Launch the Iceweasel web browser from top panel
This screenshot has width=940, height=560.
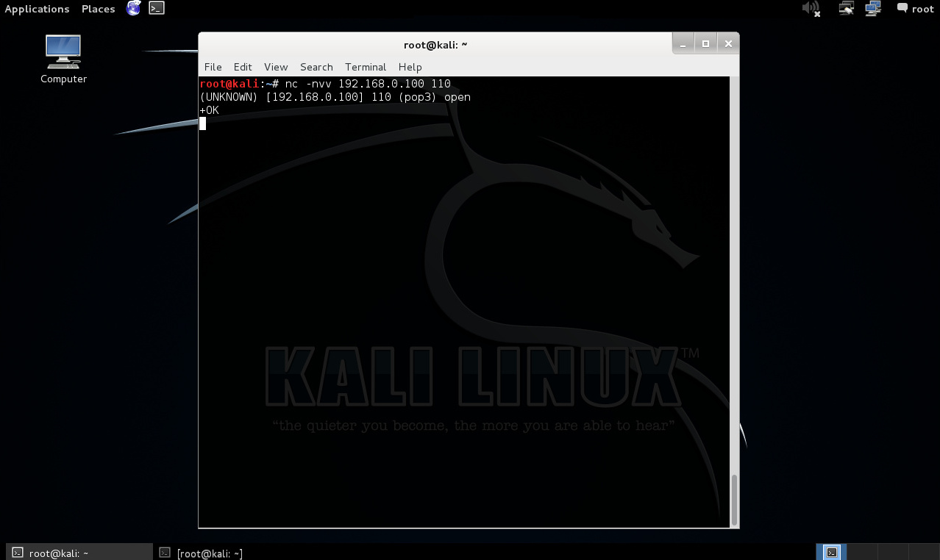[133, 9]
